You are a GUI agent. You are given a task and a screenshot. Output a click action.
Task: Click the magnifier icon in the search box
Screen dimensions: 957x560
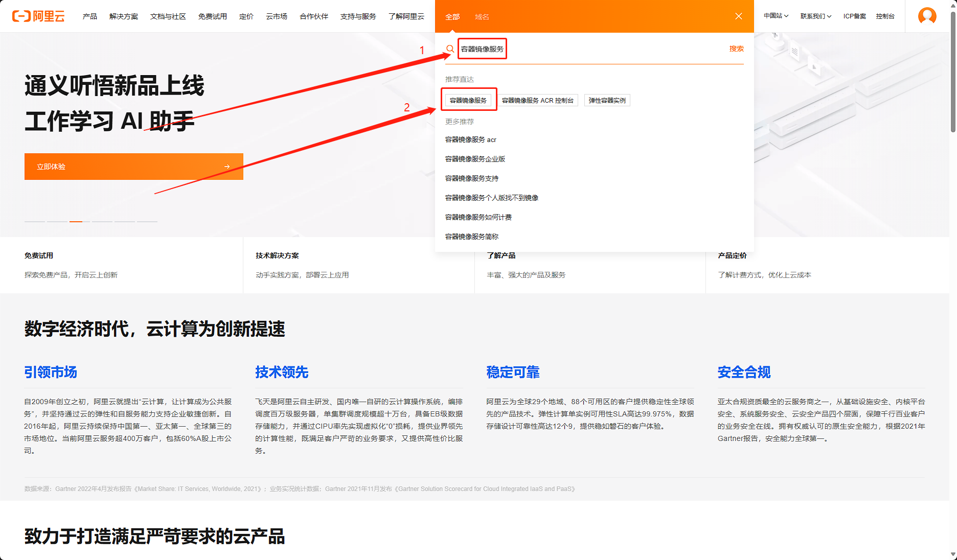click(450, 49)
